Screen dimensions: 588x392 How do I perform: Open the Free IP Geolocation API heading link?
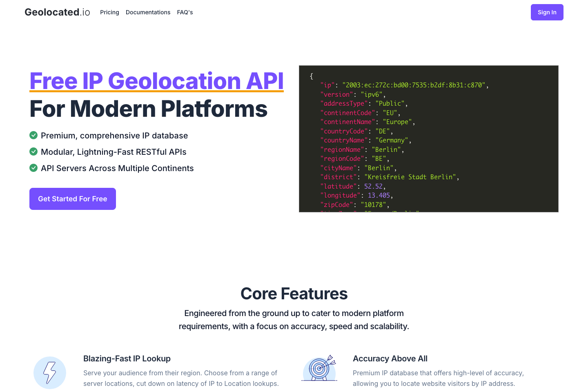156,81
